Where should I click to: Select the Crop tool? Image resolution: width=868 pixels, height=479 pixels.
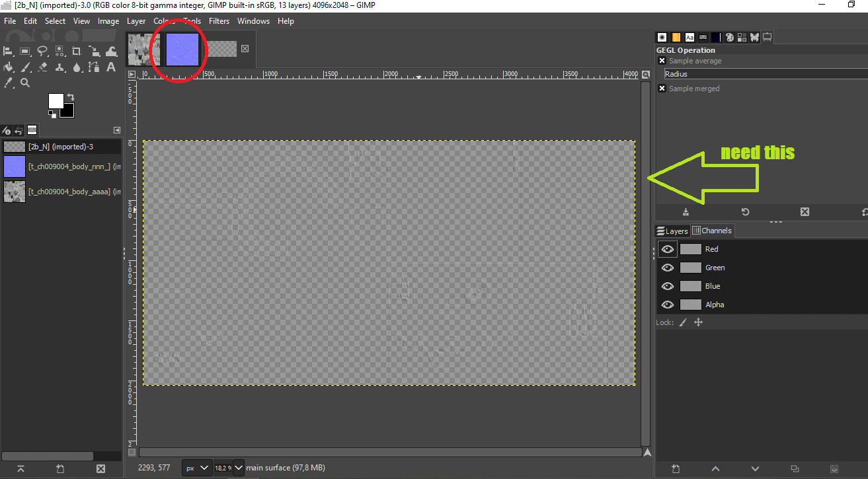77,51
